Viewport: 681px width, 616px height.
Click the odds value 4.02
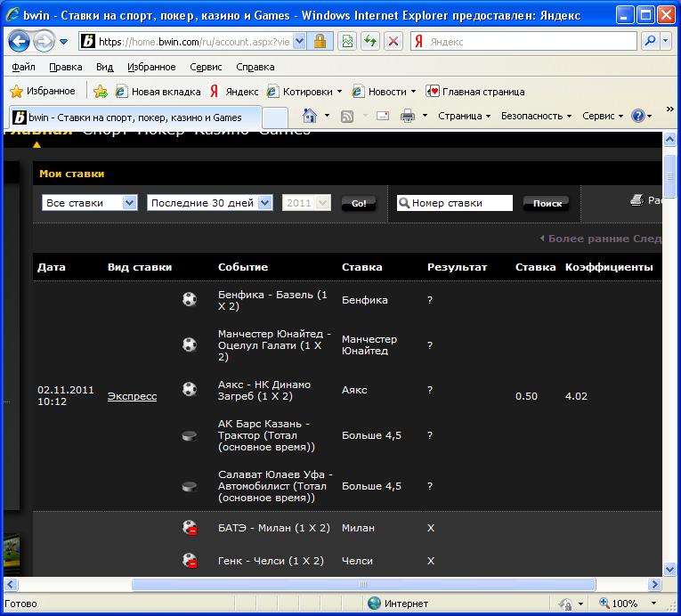click(576, 396)
